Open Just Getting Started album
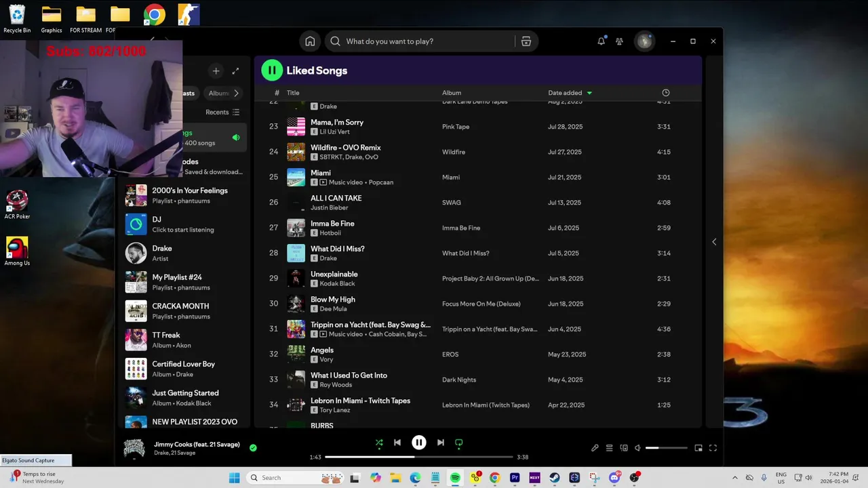868x488 pixels. click(x=183, y=398)
